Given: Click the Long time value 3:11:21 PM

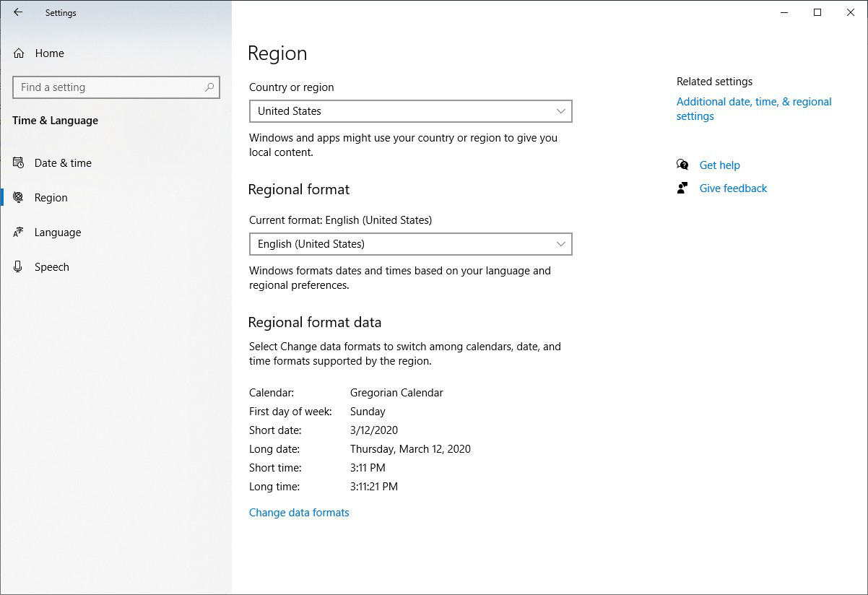Looking at the screenshot, I should [x=374, y=487].
